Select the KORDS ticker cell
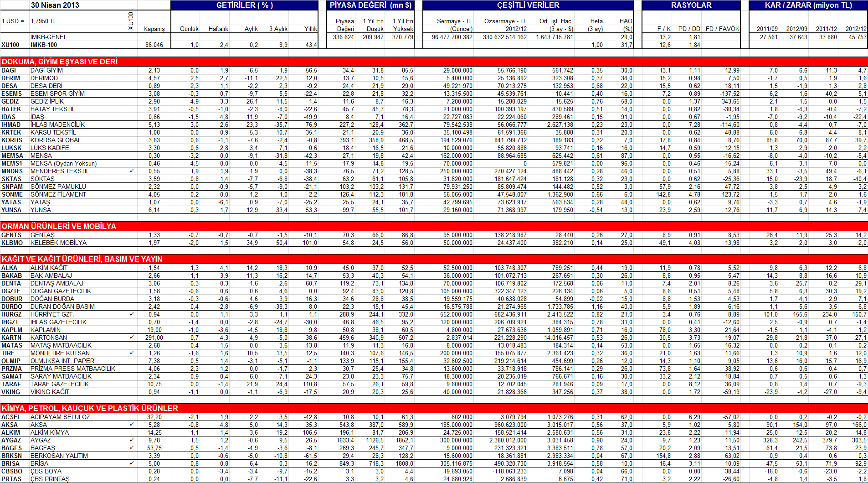The width and height of the screenshot is (868, 483). (10, 140)
